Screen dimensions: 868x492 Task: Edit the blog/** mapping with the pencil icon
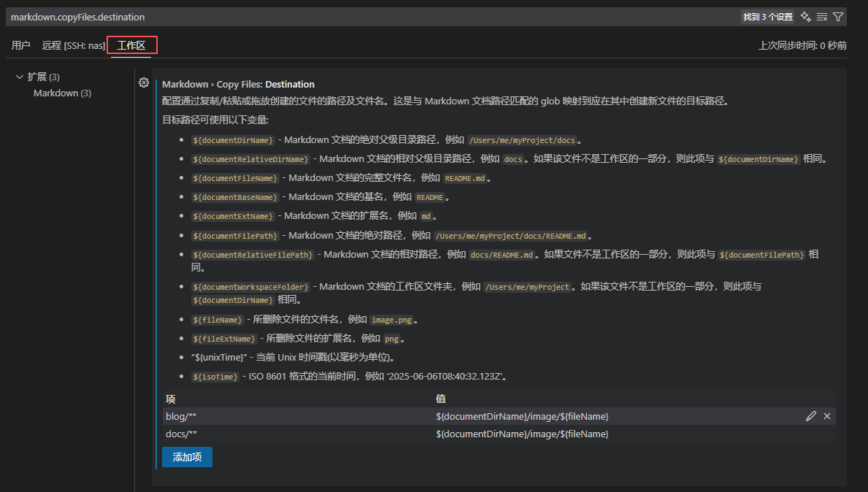point(811,415)
